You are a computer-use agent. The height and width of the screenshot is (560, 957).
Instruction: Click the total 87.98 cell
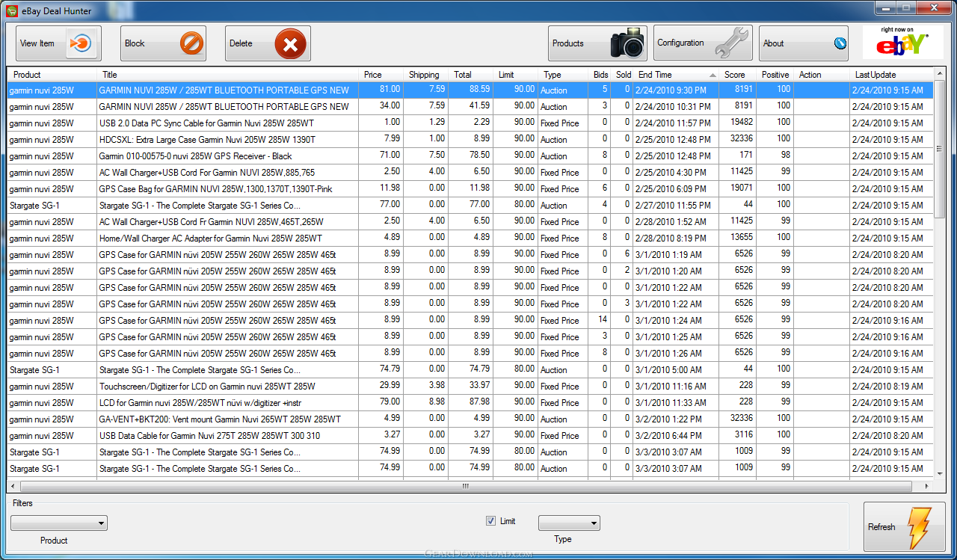pos(471,402)
